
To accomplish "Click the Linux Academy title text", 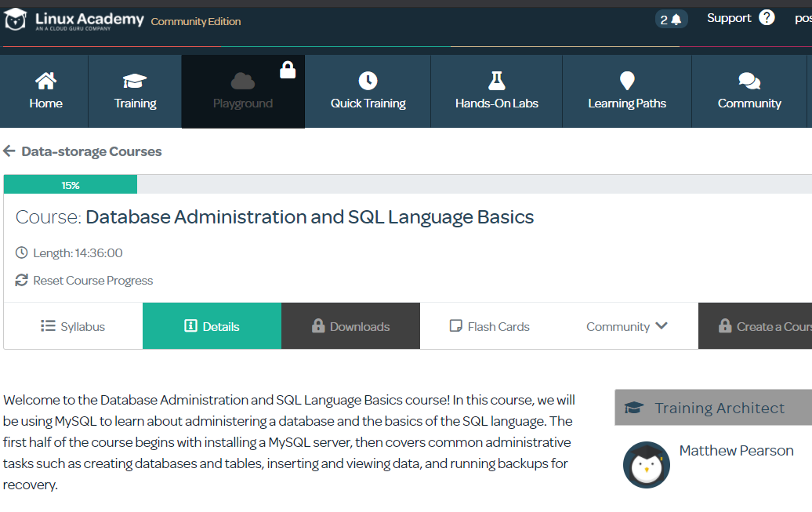I will click(89, 19).
